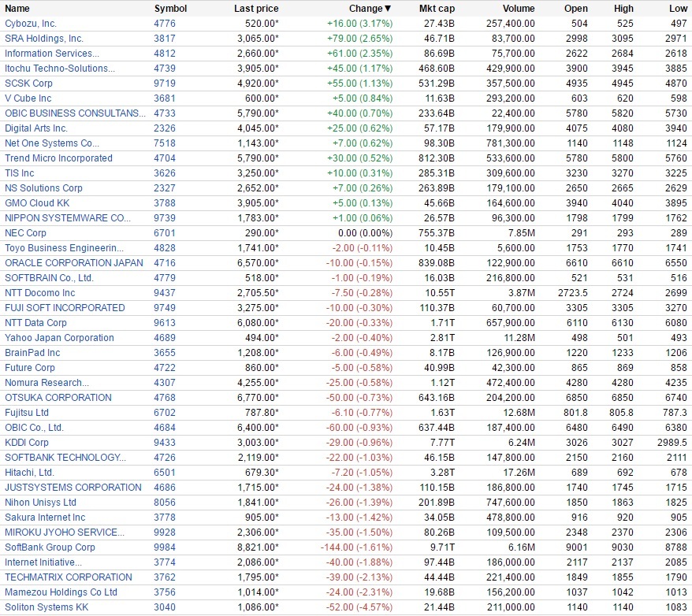Open Mamezou Holdings Co Ltd link

(x=61, y=593)
